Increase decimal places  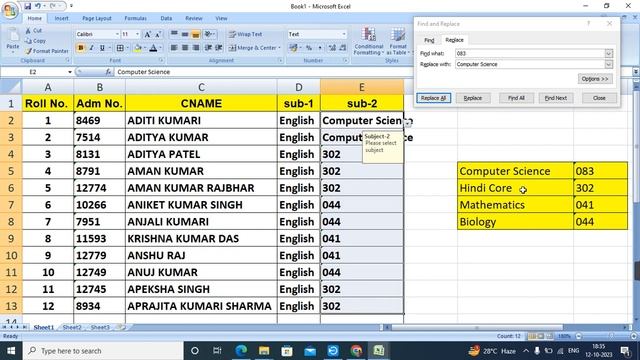click(x=332, y=48)
